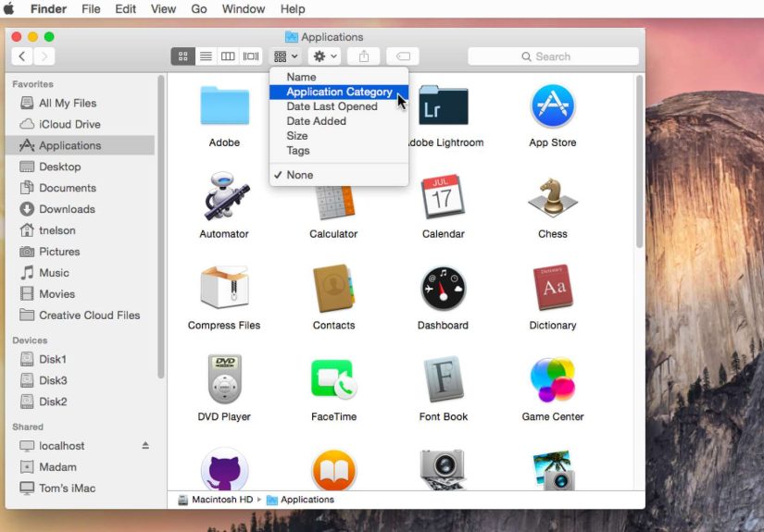The width and height of the screenshot is (764, 532).
Task: Open the Contacts app icon
Action: [x=334, y=288]
